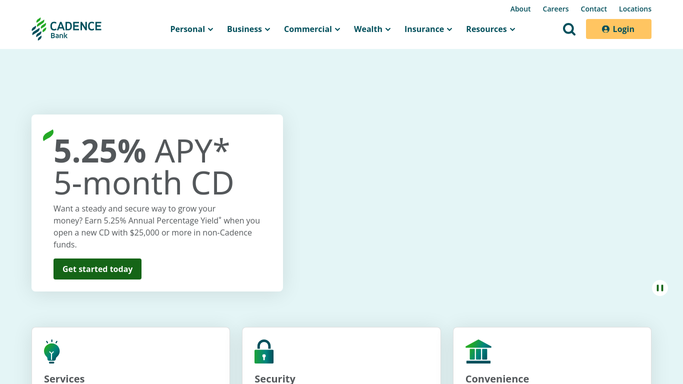The width and height of the screenshot is (683, 384).
Task: Expand the Personal menu
Action: [192, 29]
